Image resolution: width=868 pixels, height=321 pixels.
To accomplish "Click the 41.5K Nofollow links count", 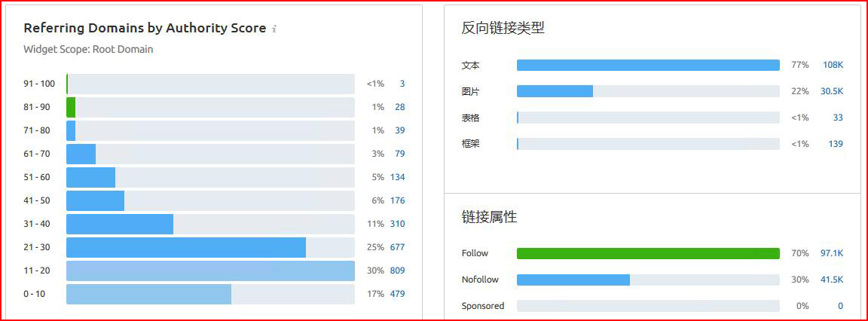I will coord(831,280).
